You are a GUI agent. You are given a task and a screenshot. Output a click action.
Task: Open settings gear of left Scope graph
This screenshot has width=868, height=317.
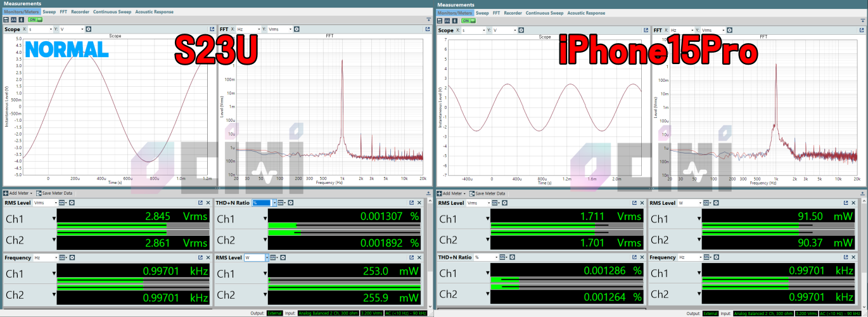click(88, 29)
